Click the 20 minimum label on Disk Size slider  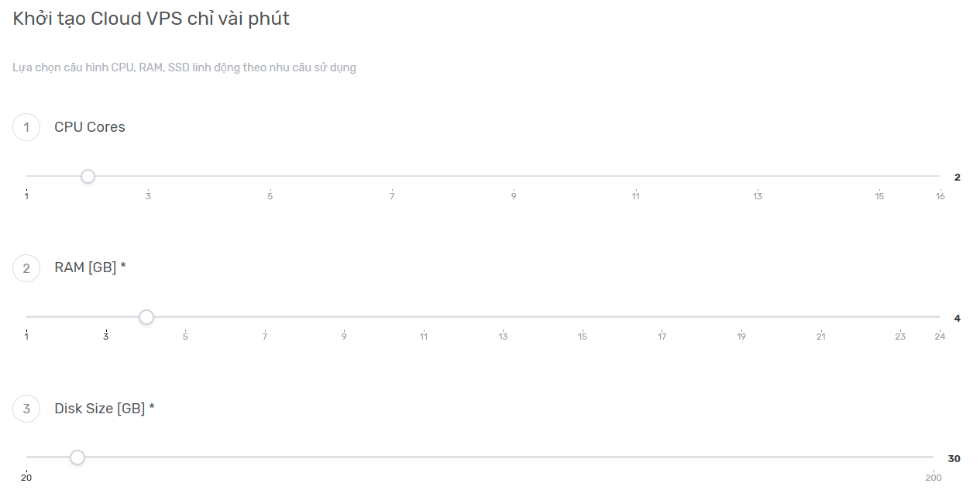tap(26, 478)
